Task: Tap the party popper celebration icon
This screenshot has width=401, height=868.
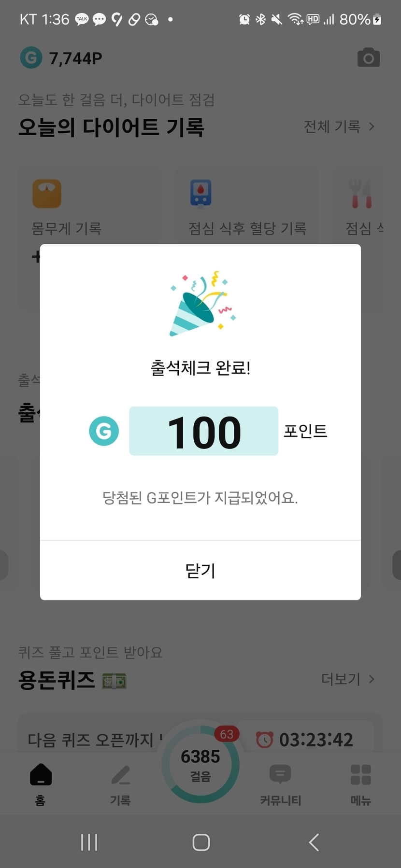Action: [x=201, y=304]
